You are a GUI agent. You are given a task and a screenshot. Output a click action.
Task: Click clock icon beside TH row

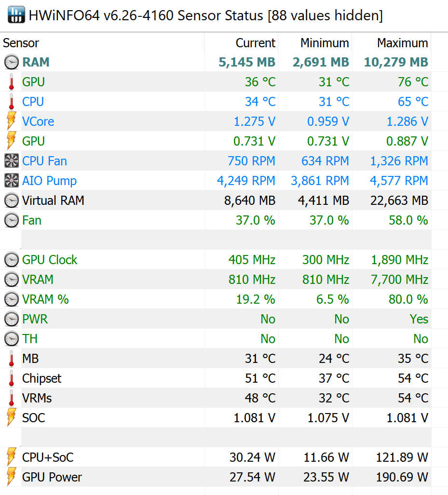click(x=12, y=339)
